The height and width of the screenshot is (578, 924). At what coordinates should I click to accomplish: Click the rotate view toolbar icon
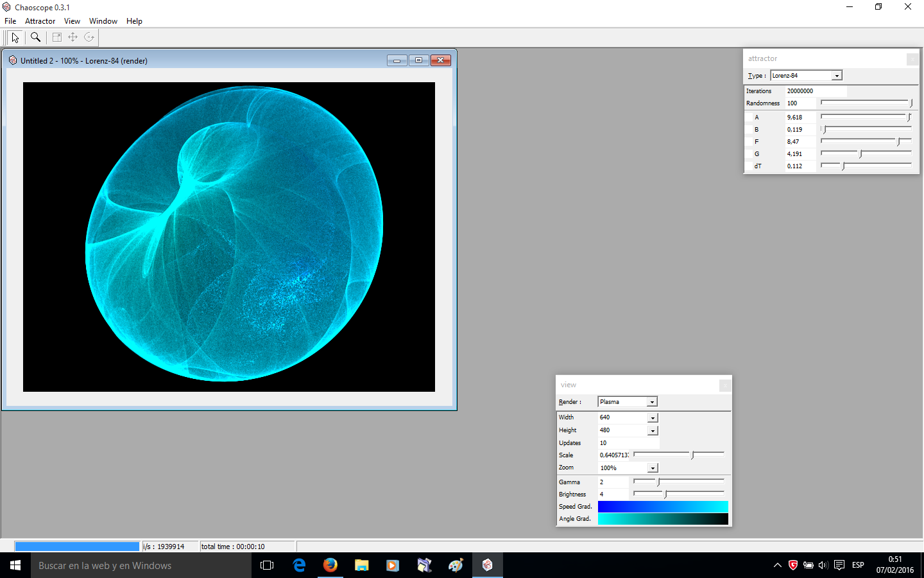[90, 37]
